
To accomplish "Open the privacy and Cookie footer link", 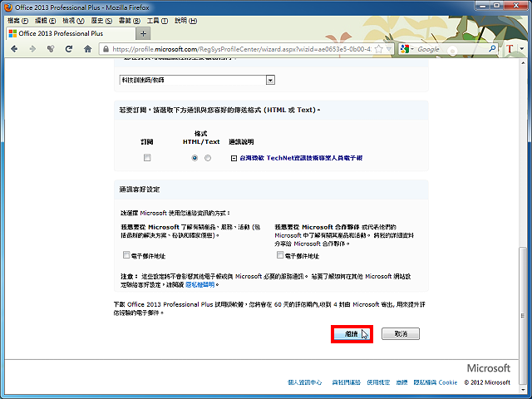I will [436, 382].
